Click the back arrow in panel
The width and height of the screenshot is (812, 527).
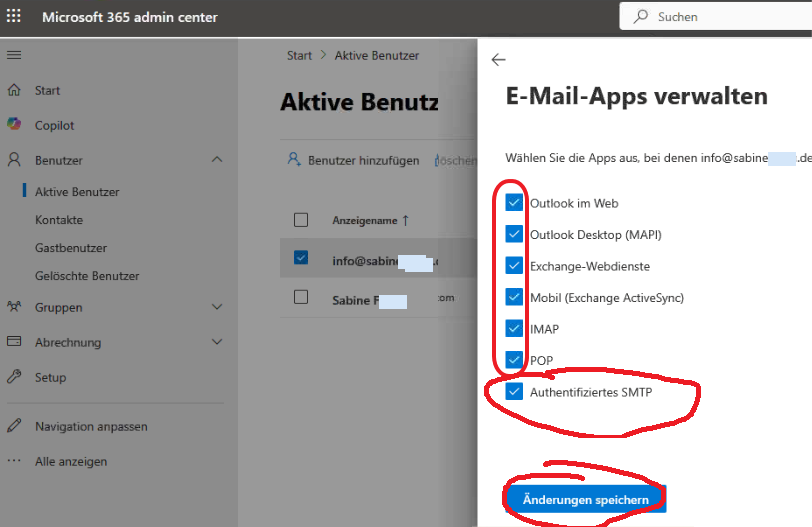point(498,60)
